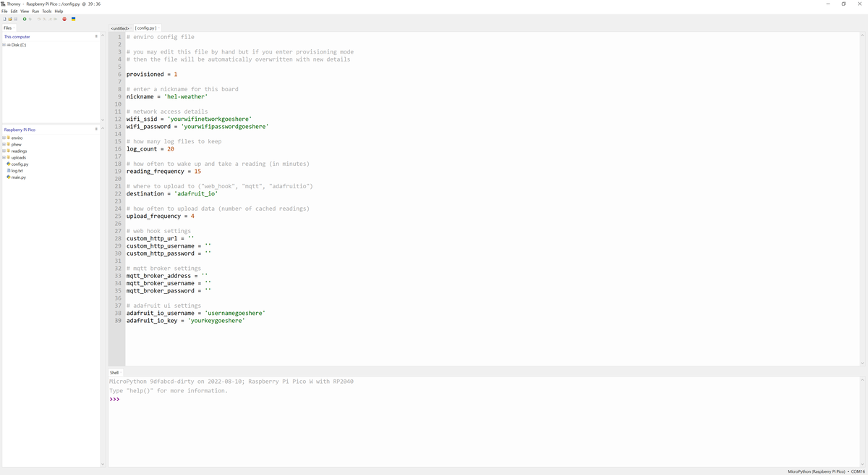868x475 pixels.
Task: Stop the running program with the red icon
Action: point(64,18)
